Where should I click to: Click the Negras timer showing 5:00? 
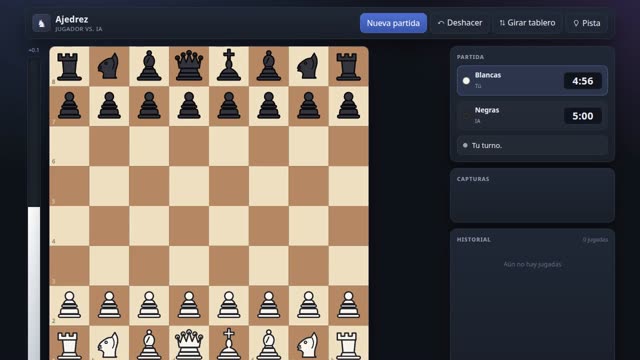[582, 116]
